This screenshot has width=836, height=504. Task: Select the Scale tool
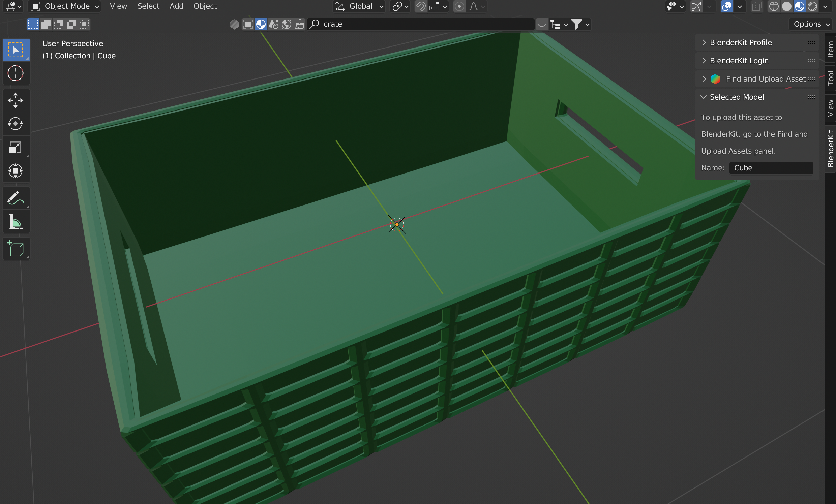(16, 147)
